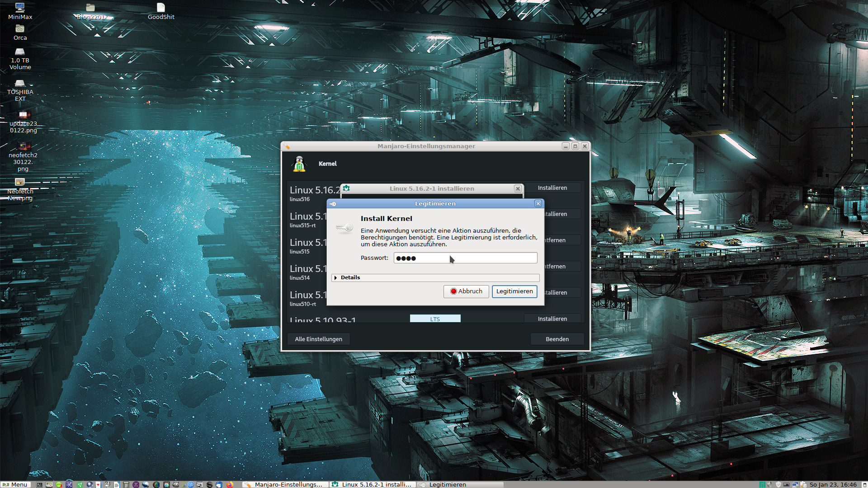Click the volume icon in system tray
The width and height of the screenshot is (868, 488).
tap(769, 484)
